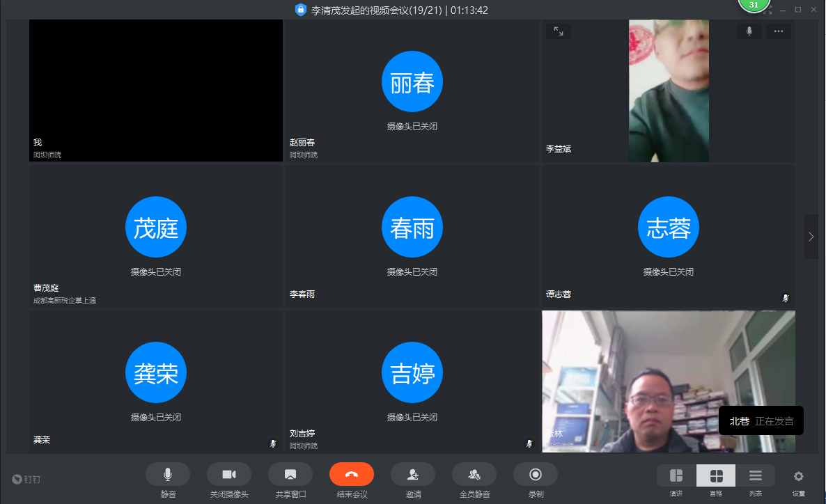Open more options menu on 李益斌's tile
The height and width of the screenshot is (504, 826).
(779, 31)
